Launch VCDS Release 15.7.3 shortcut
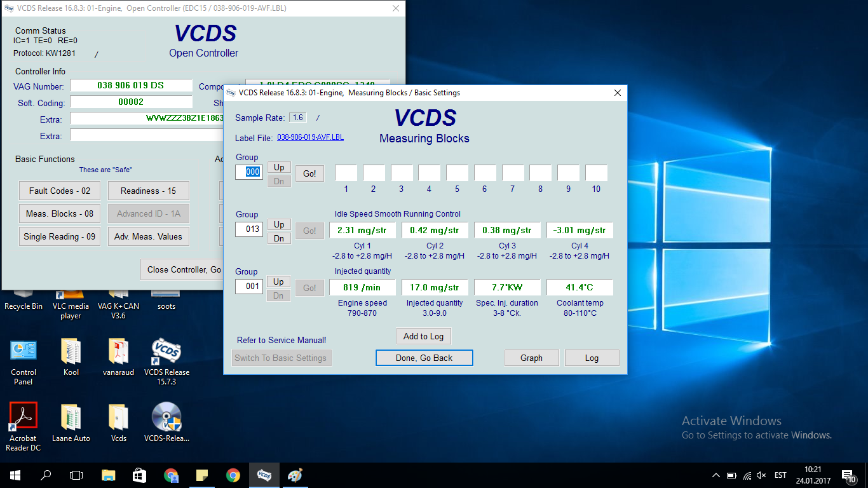The height and width of the screenshot is (488, 868). 166,362
